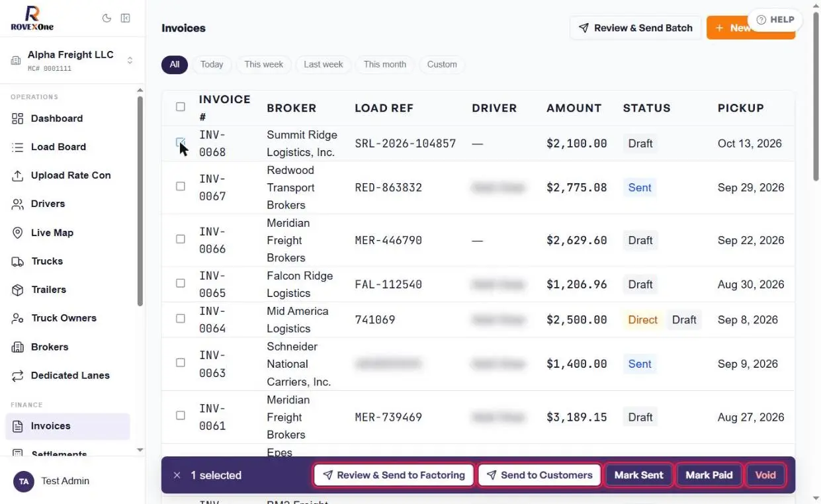Viewport: 821px width, 504px height.
Task: Check the INV-0063 checkbox
Action: (181, 363)
